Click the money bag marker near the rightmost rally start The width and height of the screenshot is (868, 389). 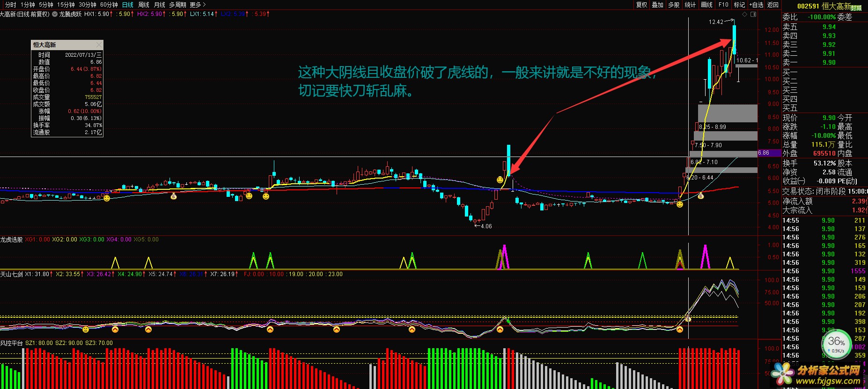point(701,195)
